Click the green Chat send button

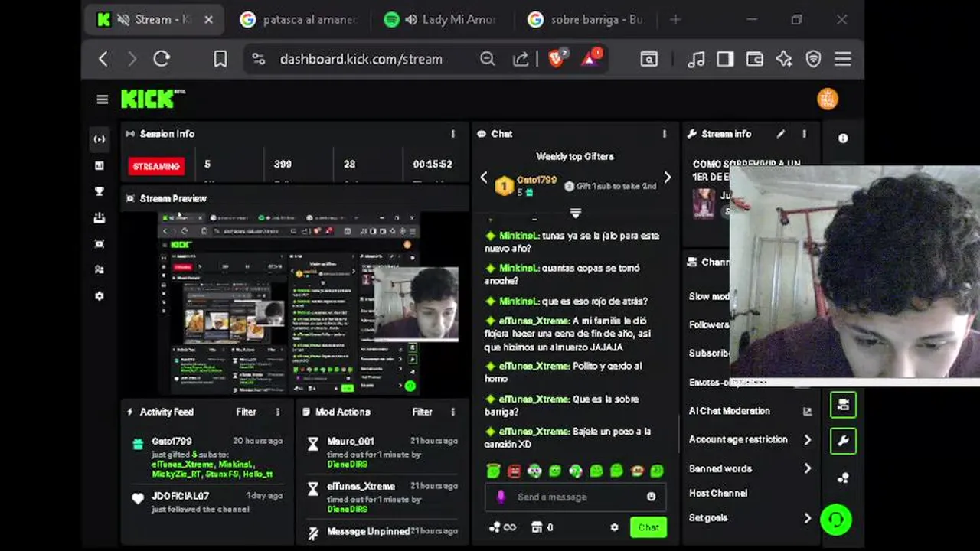tap(648, 527)
